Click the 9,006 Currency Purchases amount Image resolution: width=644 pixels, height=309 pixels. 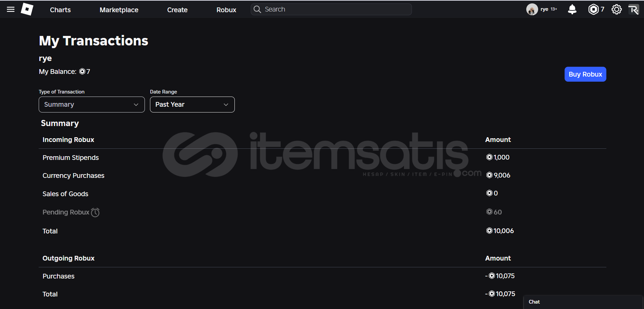click(498, 175)
